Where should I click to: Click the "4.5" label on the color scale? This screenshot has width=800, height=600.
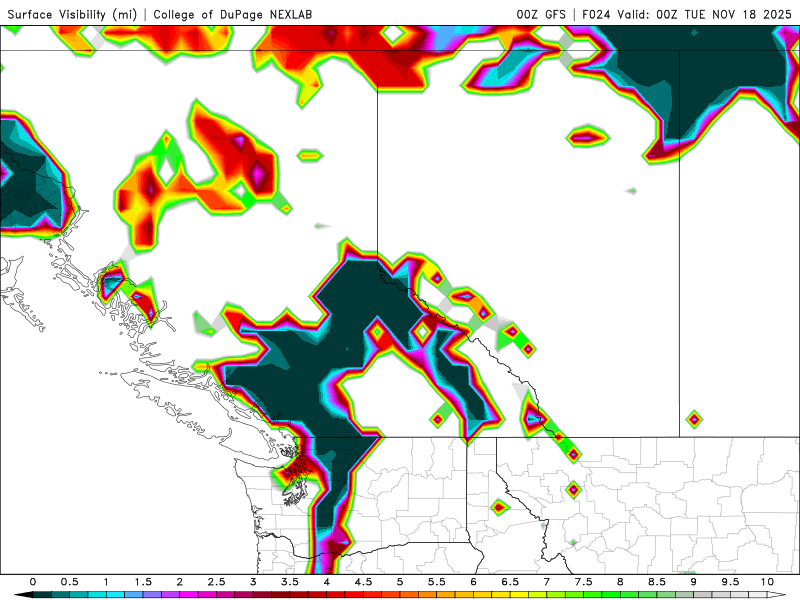(363, 582)
